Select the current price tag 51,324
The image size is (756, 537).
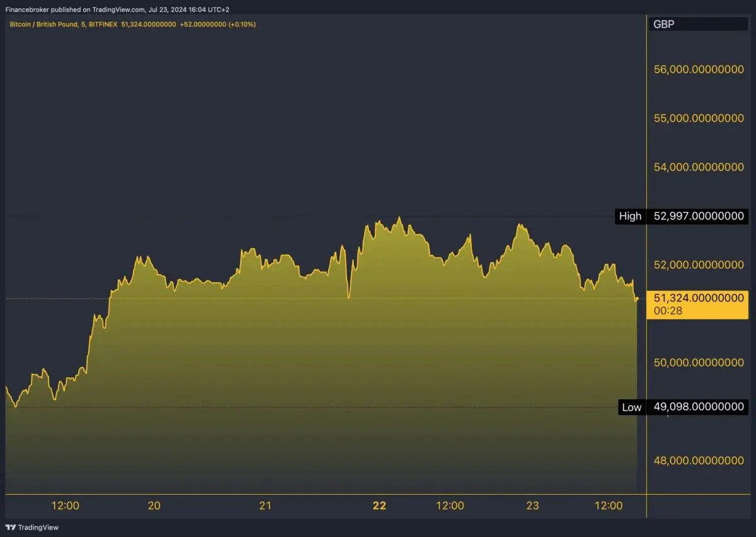click(699, 305)
